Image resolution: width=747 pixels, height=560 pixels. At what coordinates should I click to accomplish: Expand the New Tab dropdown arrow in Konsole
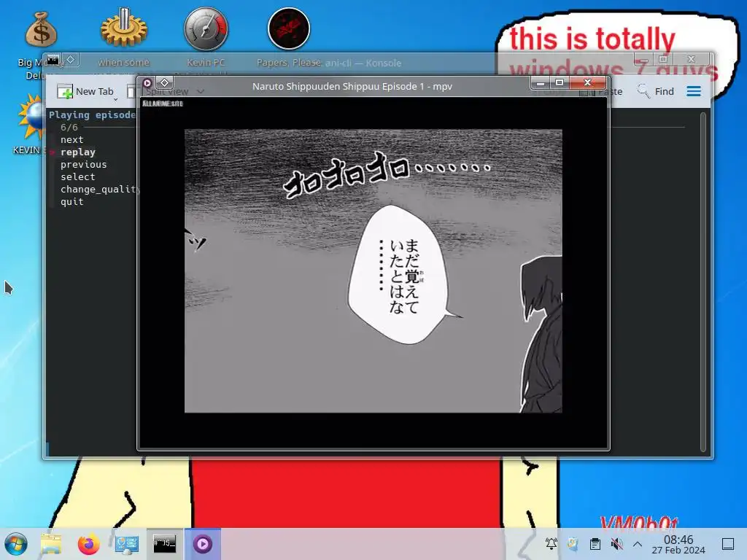pos(116,98)
